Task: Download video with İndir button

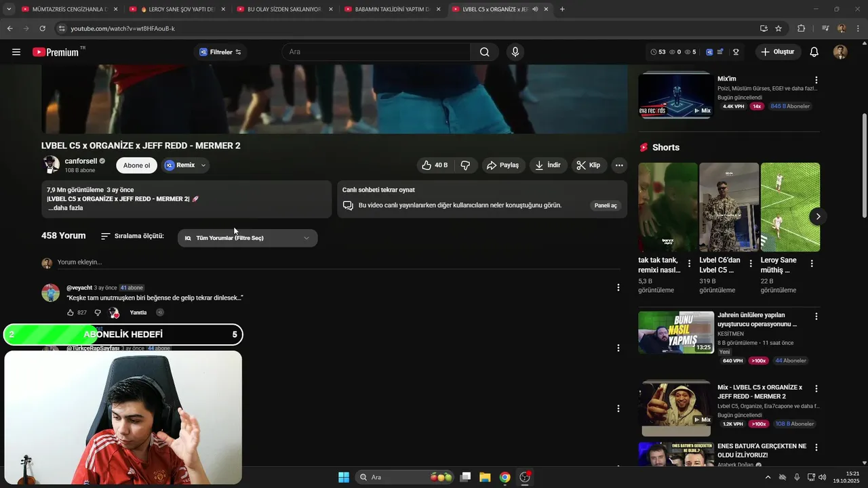Action: [x=548, y=165]
